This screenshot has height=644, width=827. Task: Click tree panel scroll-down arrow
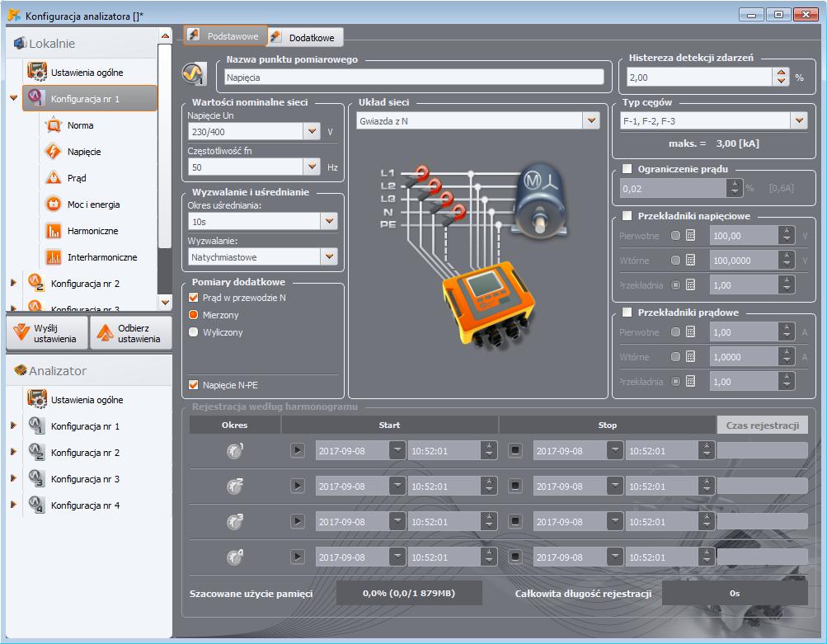click(x=165, y=303)
